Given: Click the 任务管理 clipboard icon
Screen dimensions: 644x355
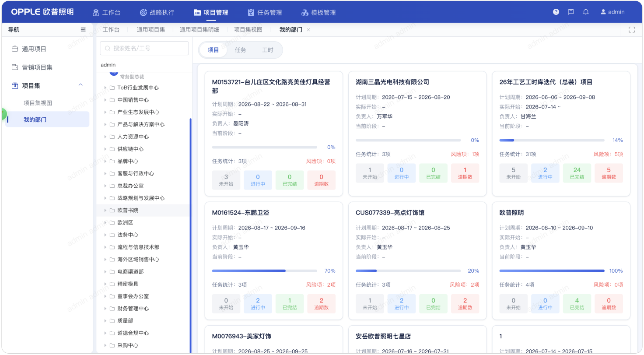Looking at the screenshot, I should click(251, 12).
